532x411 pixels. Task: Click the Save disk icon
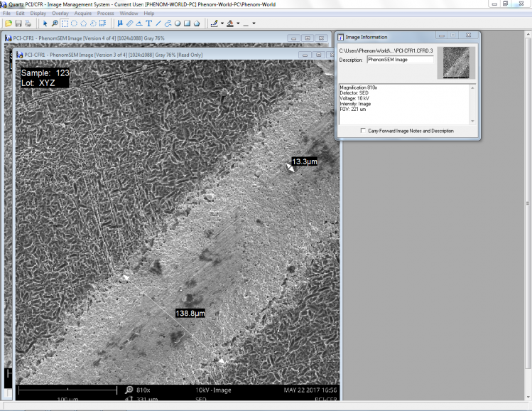(18, 23)
